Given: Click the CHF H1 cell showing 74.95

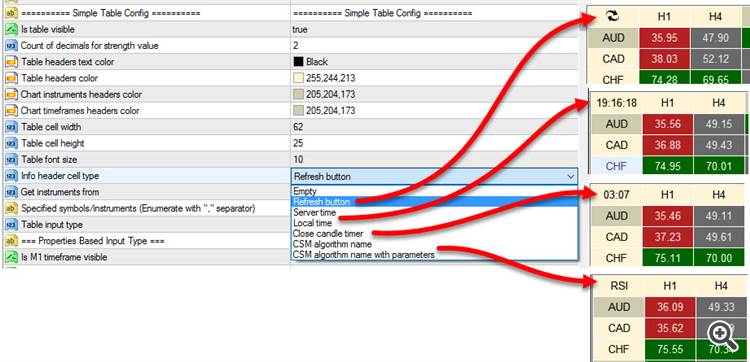Looking at the screenshot, I should pyautogui.click(x=668, y=166).
